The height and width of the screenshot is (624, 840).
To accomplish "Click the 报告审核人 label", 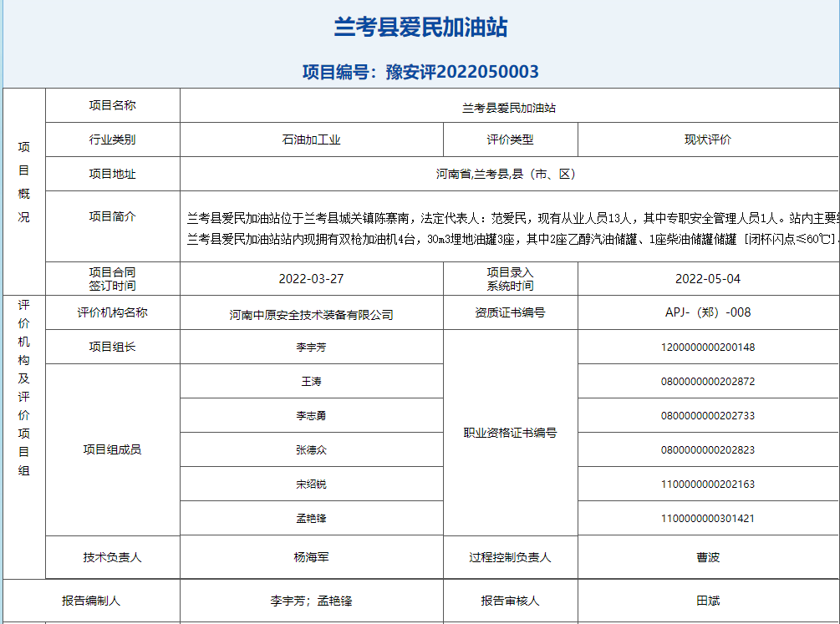I will (510, 601).
